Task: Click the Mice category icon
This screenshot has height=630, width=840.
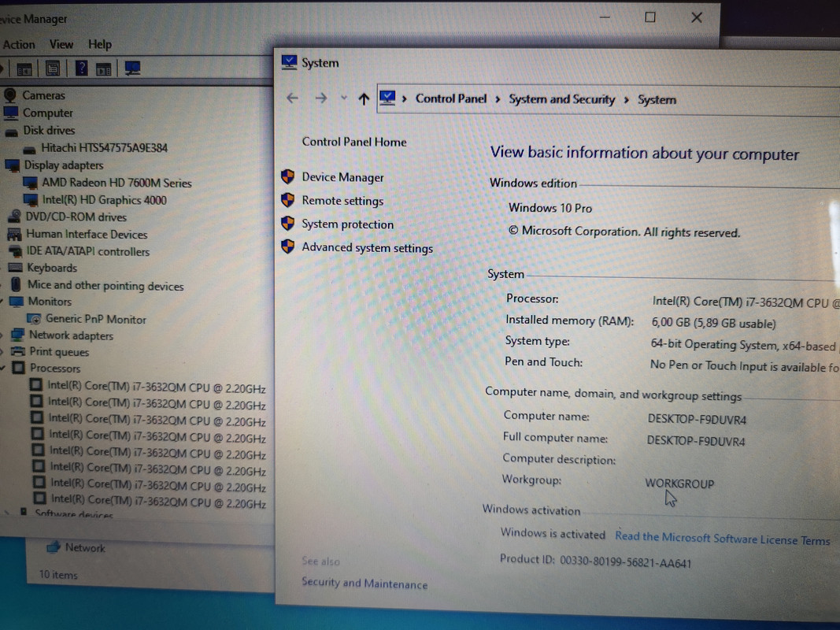Action: point(16,284)
